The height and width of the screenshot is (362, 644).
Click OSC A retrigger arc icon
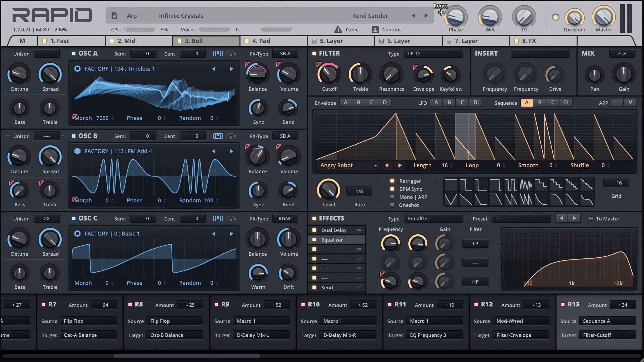coord(231,54)
